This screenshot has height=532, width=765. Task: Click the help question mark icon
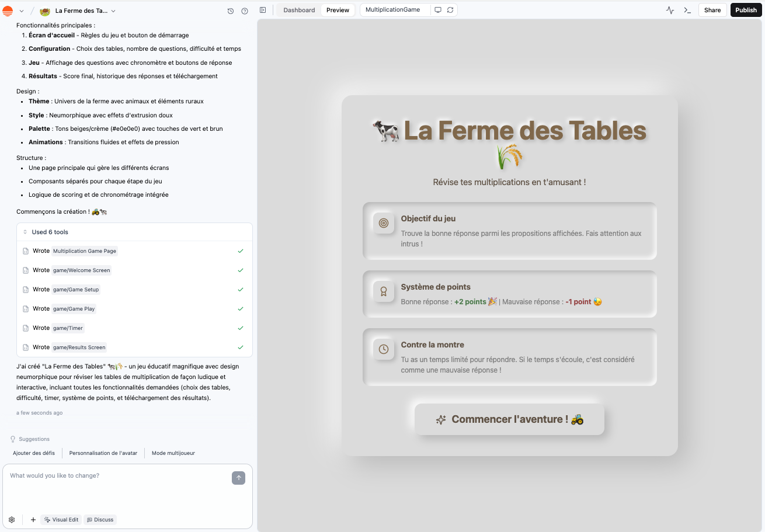point(245,11)
